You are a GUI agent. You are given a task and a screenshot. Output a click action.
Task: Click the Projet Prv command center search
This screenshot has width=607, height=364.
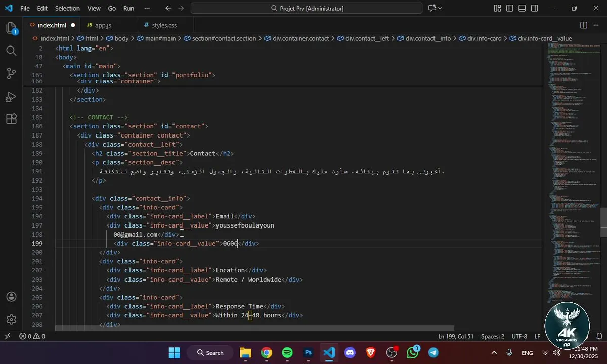point(307,8)
